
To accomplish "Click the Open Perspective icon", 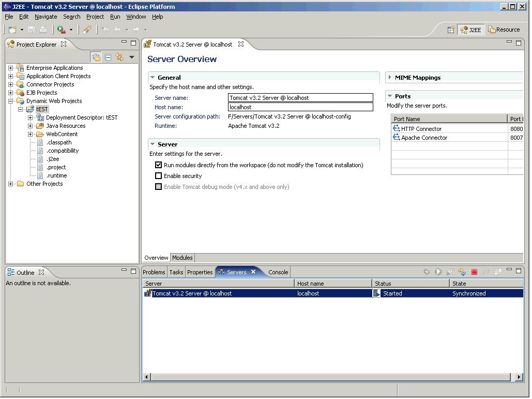I will [x=451, y=30].
